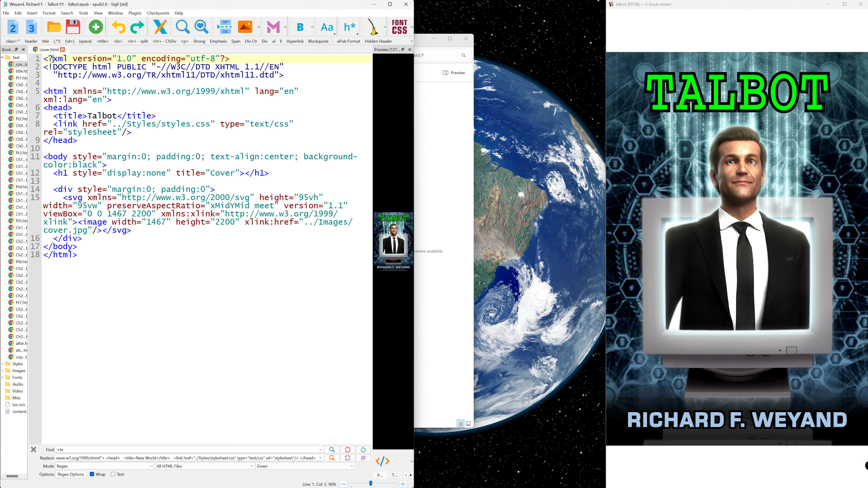This screenshot has width=868, height=488.
Task: Click the Insert Image toolbar icon
Action: pyautogui.click(x=245, y=27)
